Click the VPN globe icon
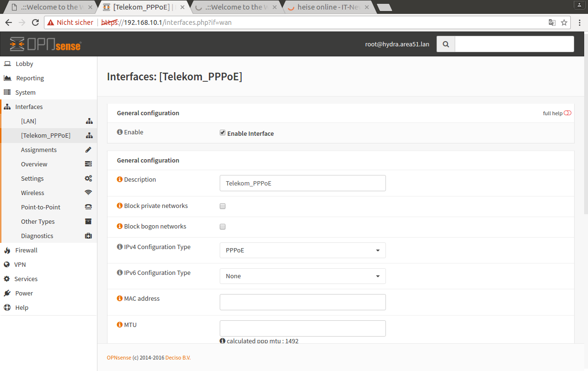This screenshot has height=371, width=588. [x=7, y=264]
